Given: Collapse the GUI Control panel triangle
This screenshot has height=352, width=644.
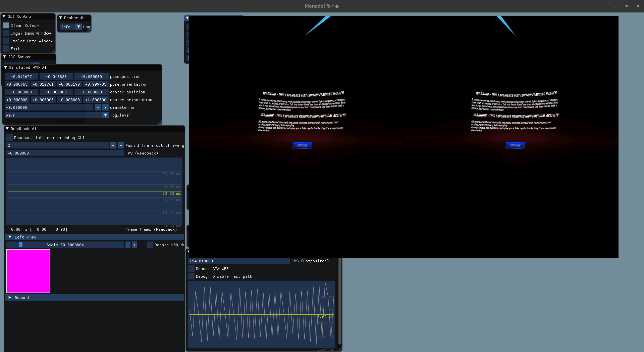Looking at the screenshot, I should (4, 16).
